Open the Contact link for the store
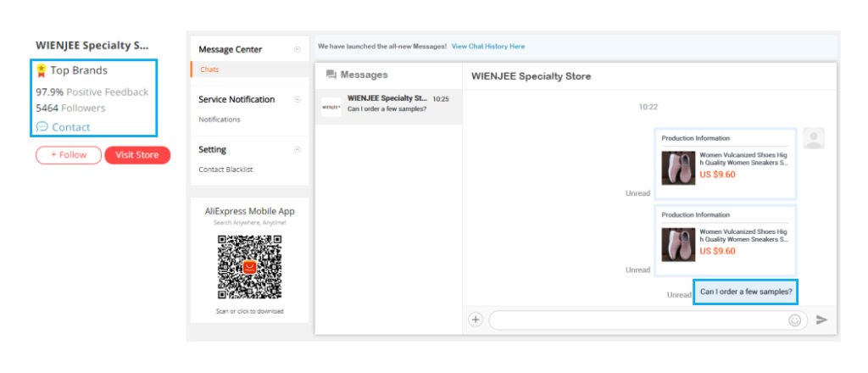This screenshot has height=373, width=868. pos(71,127)
